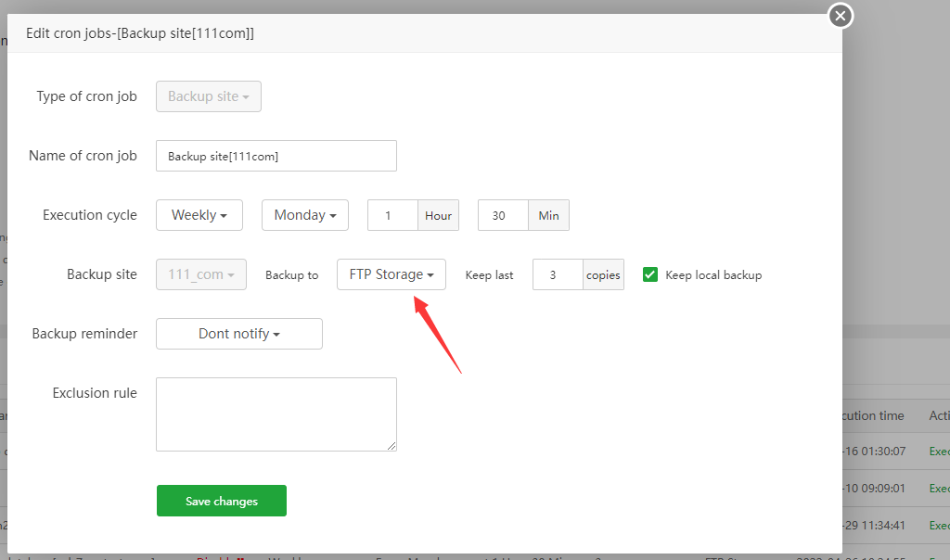
Task: Uncheck the Keep local backup checkbox
Action: [650, 274]
